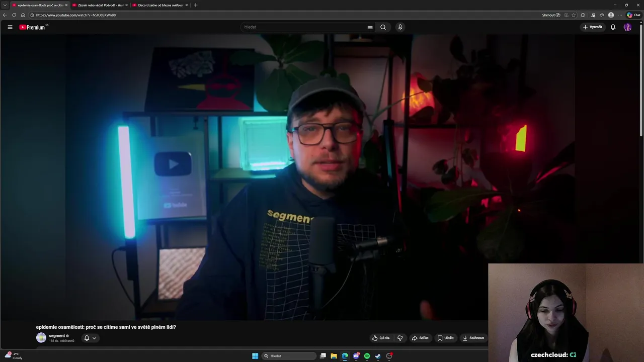Image resolution: width=644 pixels, height=362 pixels.
Task: Open the OBS icon on the taskbar
Action: tap(389, 356)
